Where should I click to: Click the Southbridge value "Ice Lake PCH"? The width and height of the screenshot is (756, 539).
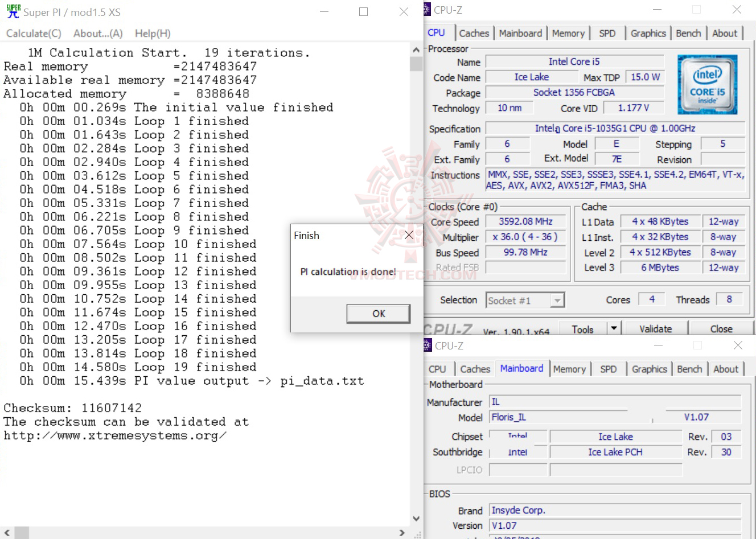point(616,452)
